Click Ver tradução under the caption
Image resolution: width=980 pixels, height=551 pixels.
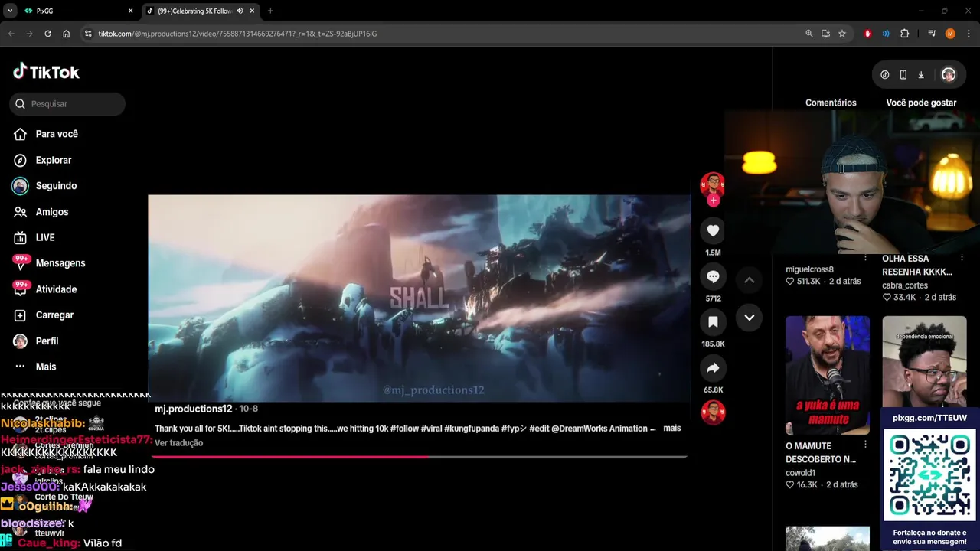point(179,443)
